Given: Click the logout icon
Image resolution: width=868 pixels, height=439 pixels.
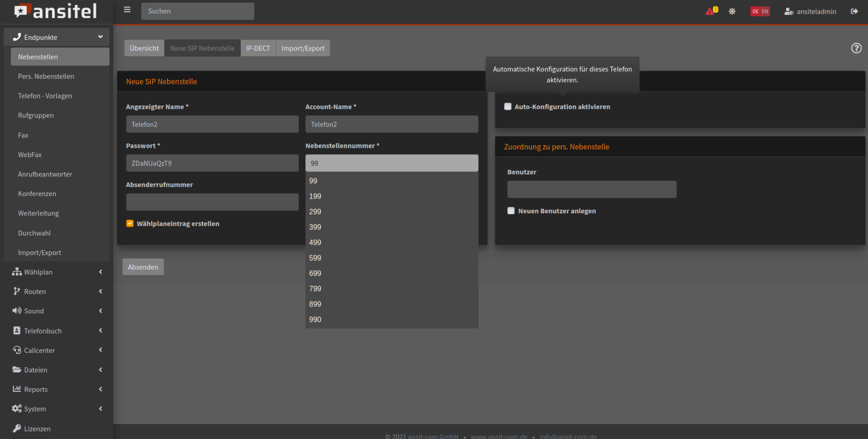Looking at the screenshot, I should point(854,11).
